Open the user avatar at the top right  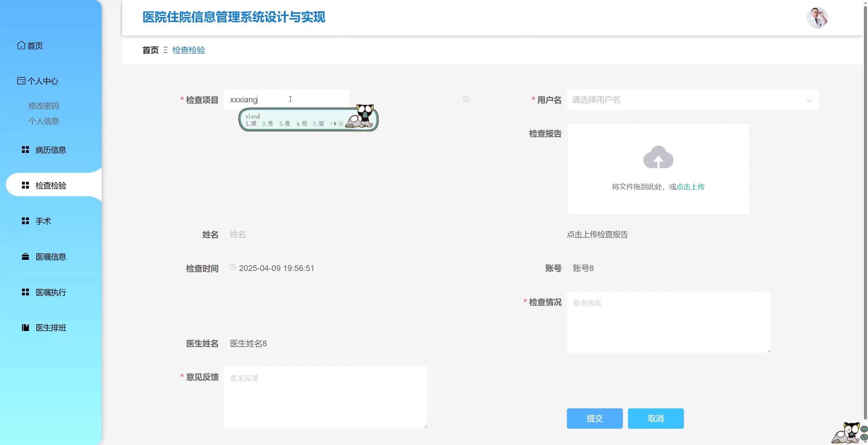point(817,18)
